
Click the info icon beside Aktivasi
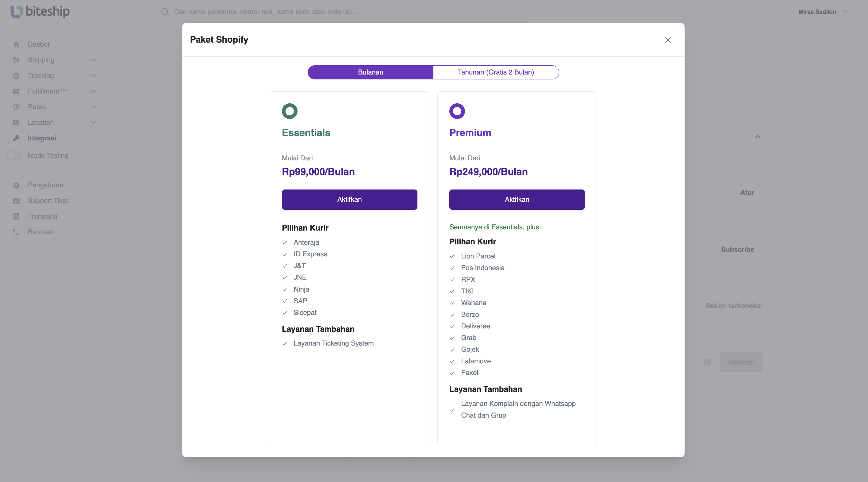pos(707,362)
